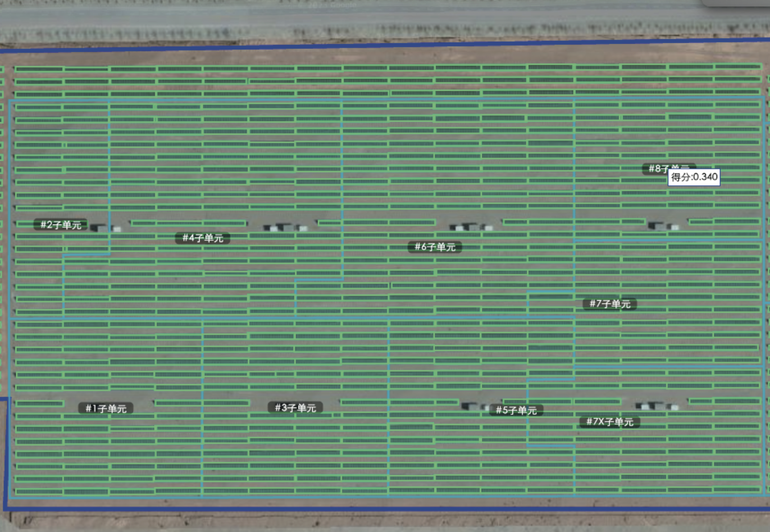Select the #5子单元 label
The height and width of the screenshot is (532, 770).
(516, 410)
